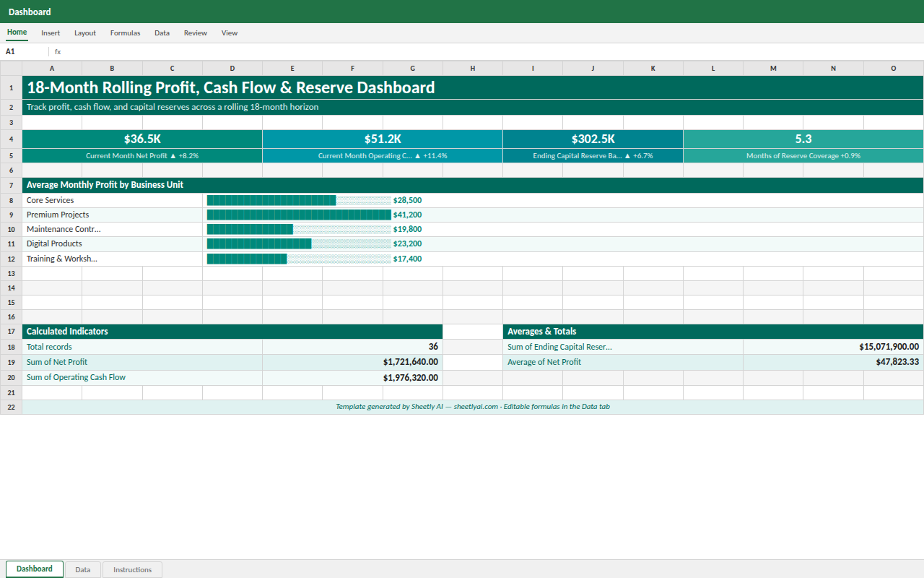Click the Current Month Net Profit label
924x578 pixels.
pos(142,155)
